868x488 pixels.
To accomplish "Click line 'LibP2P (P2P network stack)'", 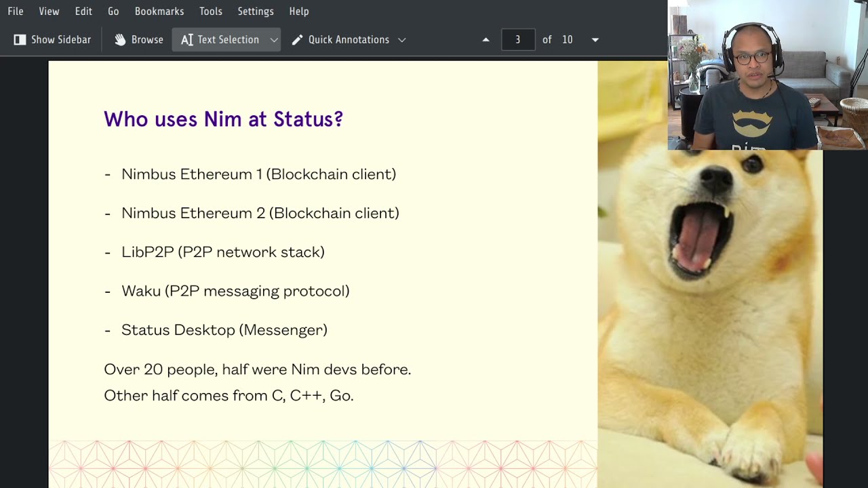I will 222,252.
